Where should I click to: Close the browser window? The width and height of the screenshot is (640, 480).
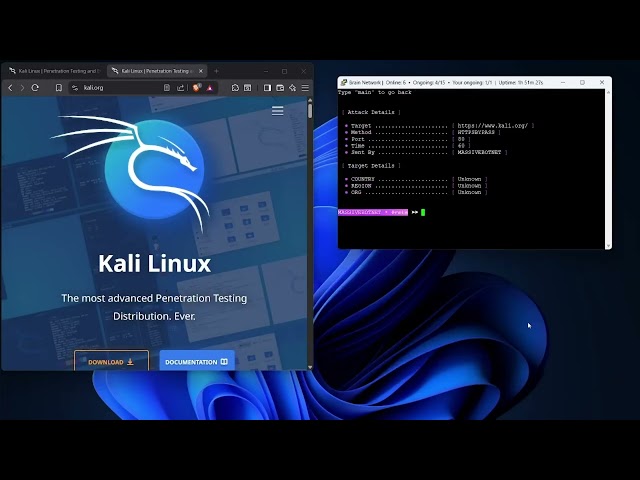click(303, 71)
